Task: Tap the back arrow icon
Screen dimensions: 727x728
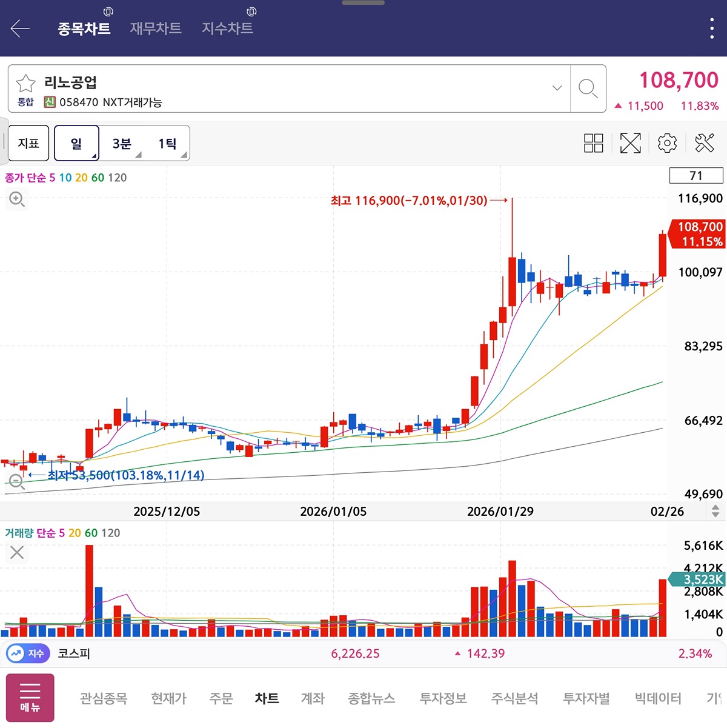Action: tap(20, 28)
